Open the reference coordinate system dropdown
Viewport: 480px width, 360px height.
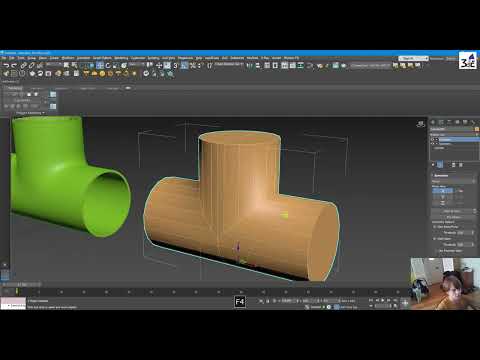tap(137, 64)
